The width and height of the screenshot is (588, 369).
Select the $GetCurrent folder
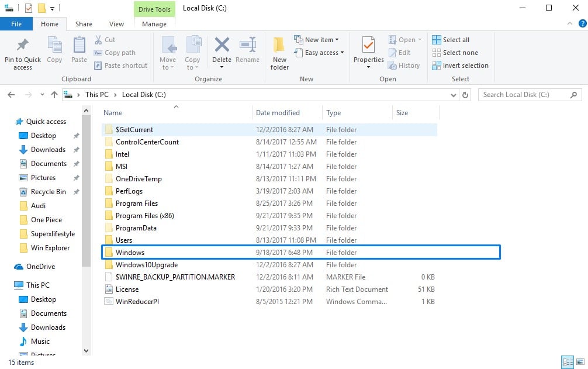(x=269, y=130)
